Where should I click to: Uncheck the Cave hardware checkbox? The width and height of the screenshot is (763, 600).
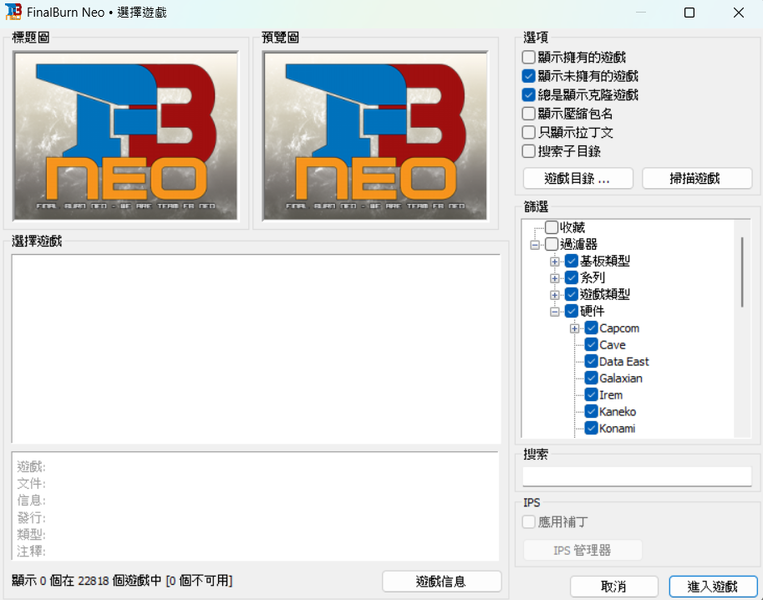(x=591, y=345)
